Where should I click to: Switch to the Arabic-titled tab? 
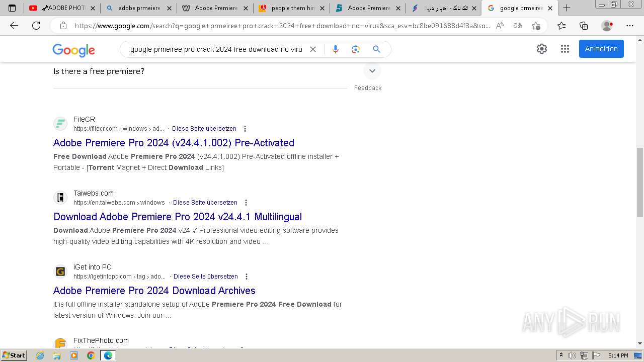point(444,8)
